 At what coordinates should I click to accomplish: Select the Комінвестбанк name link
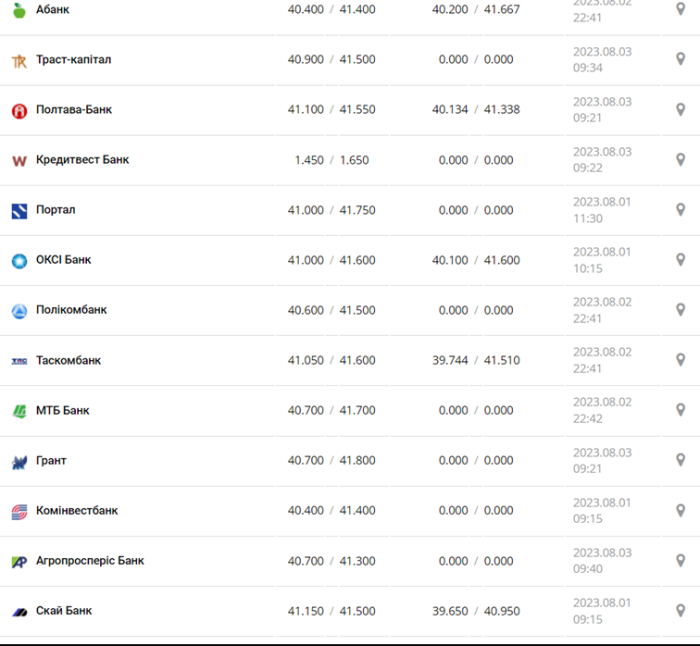pos(76,510)
